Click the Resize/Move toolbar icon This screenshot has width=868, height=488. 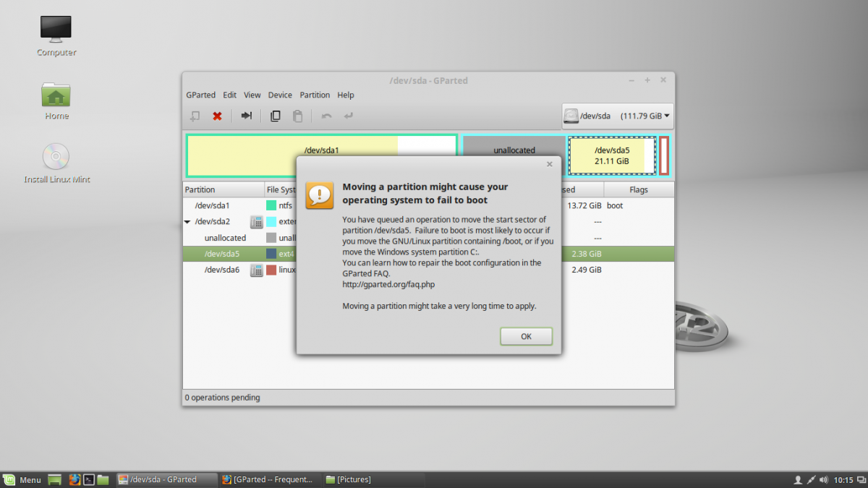click(247, 116)
